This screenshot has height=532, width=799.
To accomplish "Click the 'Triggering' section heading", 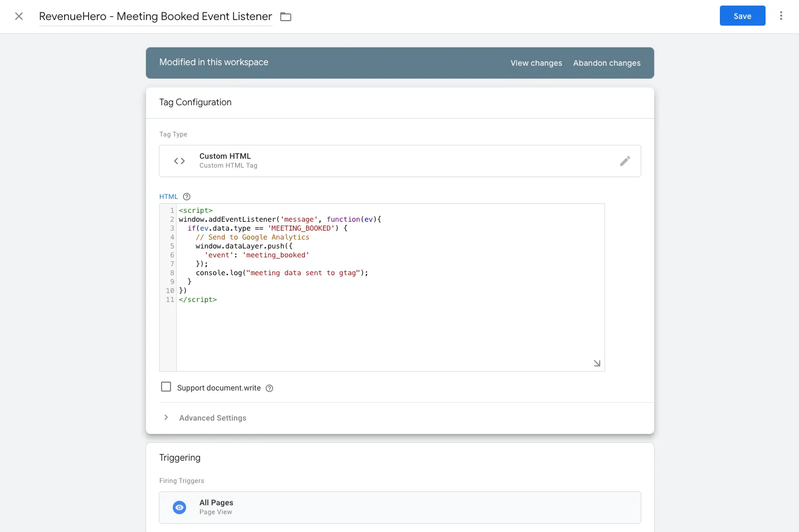I will click(x=180, y=458).
